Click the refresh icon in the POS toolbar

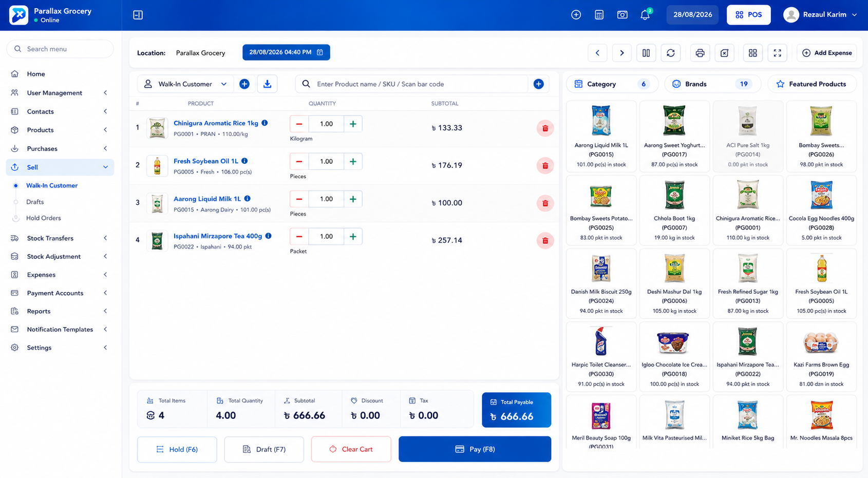coord(670,53)
